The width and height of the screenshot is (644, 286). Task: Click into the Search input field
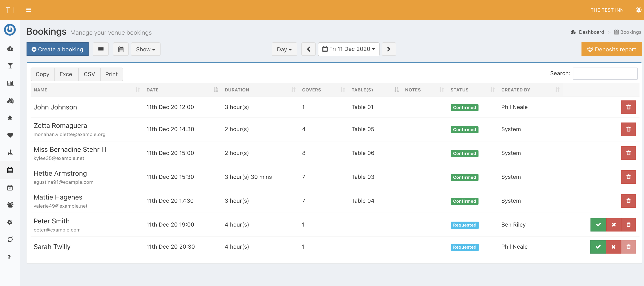coord(605,74)
